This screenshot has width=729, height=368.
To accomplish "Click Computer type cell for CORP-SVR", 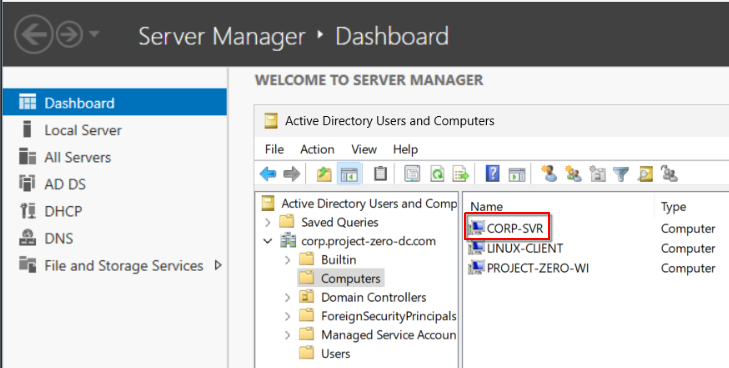I will tap(688, 229).
